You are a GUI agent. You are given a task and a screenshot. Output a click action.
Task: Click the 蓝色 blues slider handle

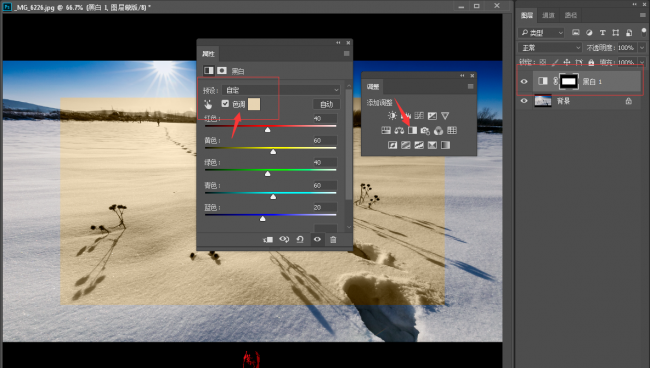pos(262,218)
